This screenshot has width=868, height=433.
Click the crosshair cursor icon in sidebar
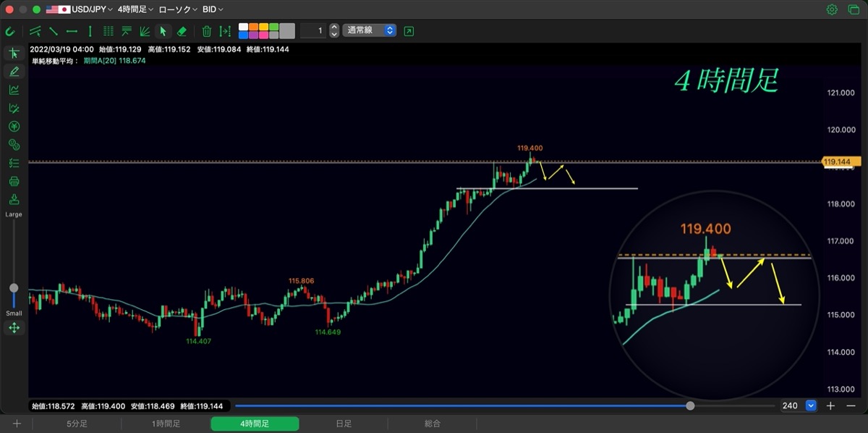(x=14, y=53)
